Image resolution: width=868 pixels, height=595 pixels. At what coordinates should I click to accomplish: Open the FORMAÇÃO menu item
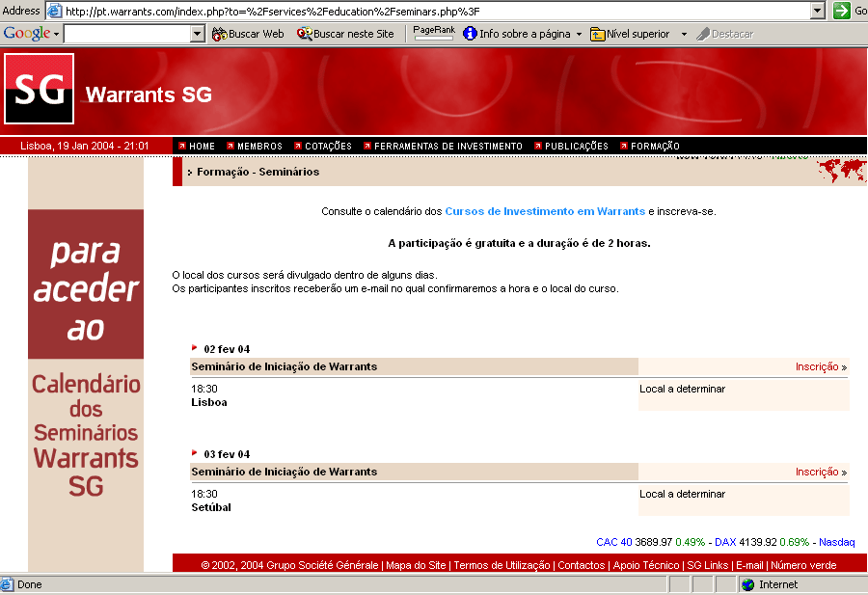pyautogui.click(x=650, y=147)
